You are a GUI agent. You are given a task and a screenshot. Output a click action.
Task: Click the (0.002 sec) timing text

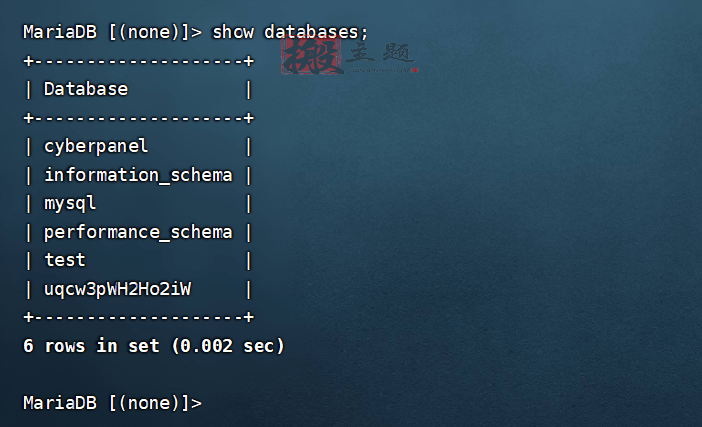point(228,346)
